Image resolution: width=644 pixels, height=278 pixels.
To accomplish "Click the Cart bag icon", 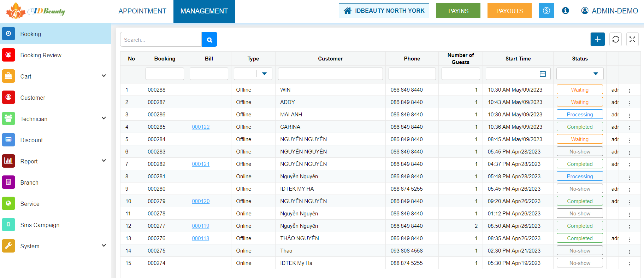I will tap(8, 76).
